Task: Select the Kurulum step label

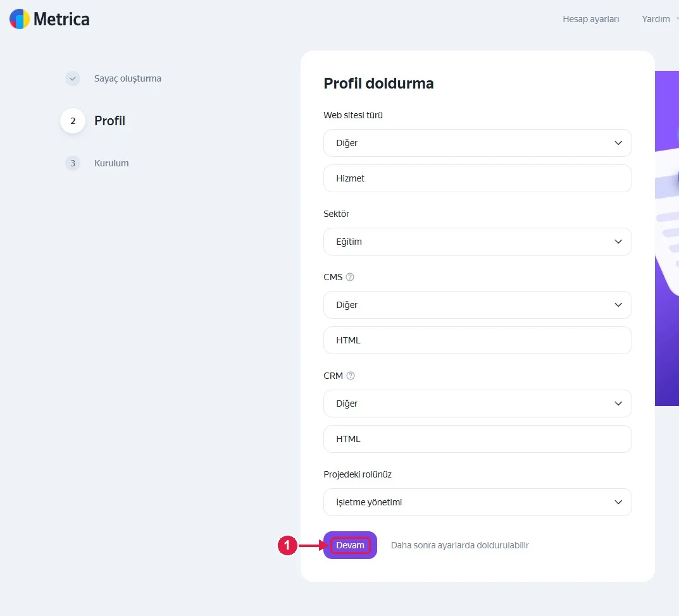Action: coord(111,163)
